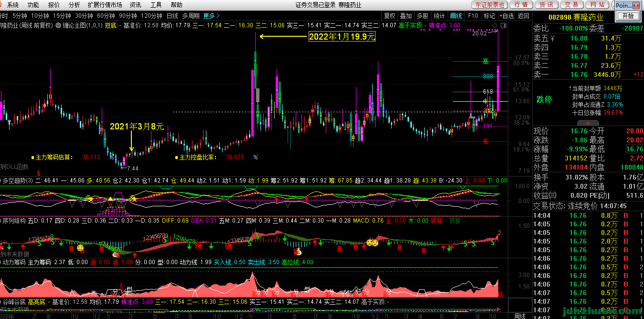Click the 14:04 trade tick row

pyautogui.click(x=588, y=215)
